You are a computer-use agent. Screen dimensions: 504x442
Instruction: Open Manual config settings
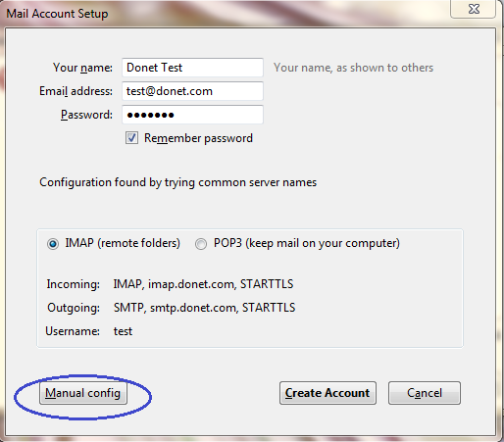click(x=83, y=393)
